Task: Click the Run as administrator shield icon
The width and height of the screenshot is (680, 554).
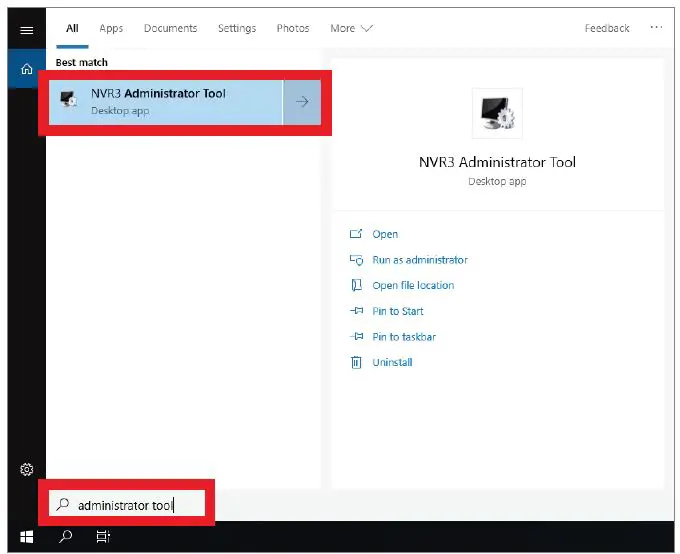Action: 356,259
